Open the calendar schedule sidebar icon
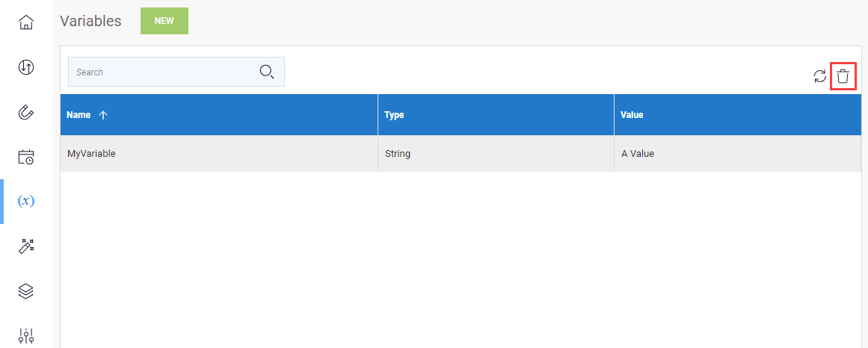This screenshot has height=348, width=868. point(26,157)
